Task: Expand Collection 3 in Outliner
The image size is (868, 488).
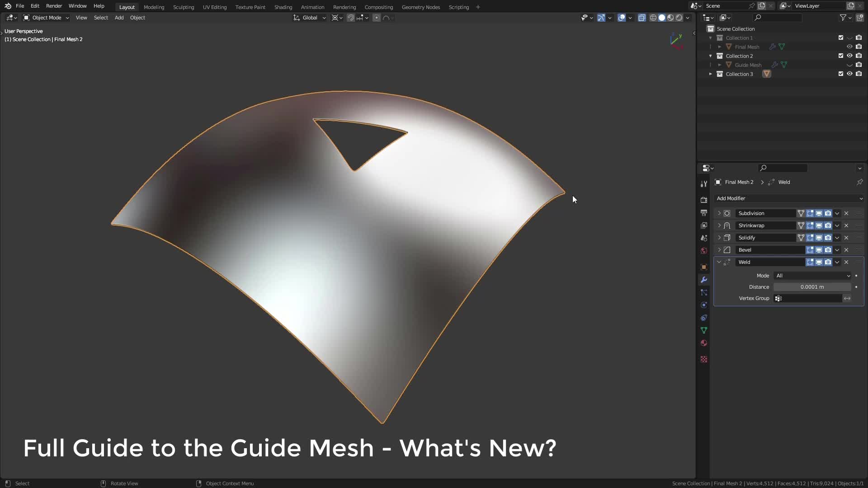Action: tap(711, 74)
